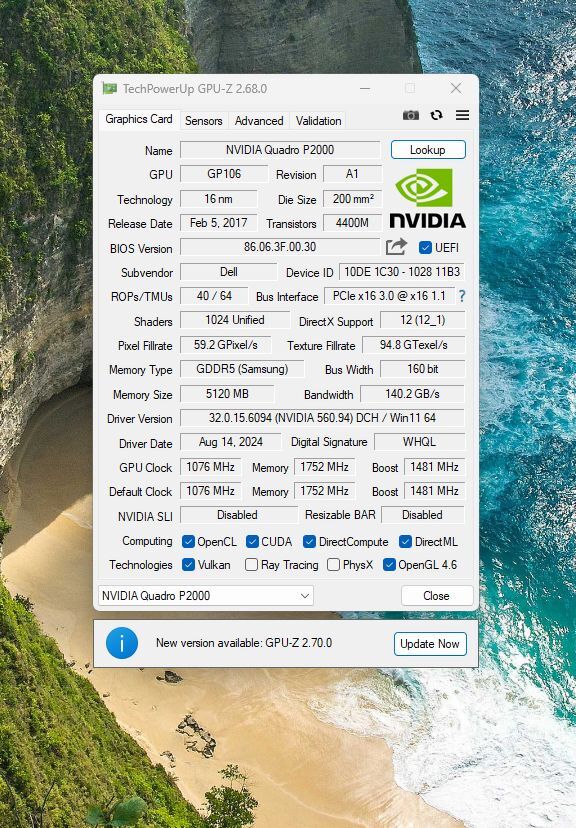Click the Update Now button
Viewport: 576px width, 828px height.
[x=430, y=644]
